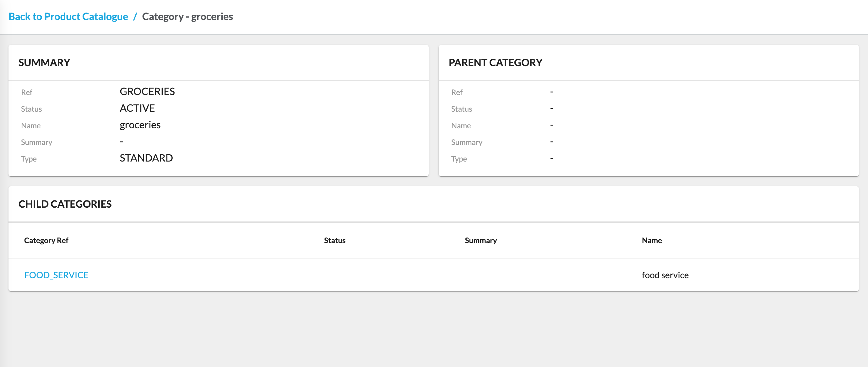Click the Name column header in table
Viewport: 868px width, 367px height.
pyautogui.click(x=651, y=240)
